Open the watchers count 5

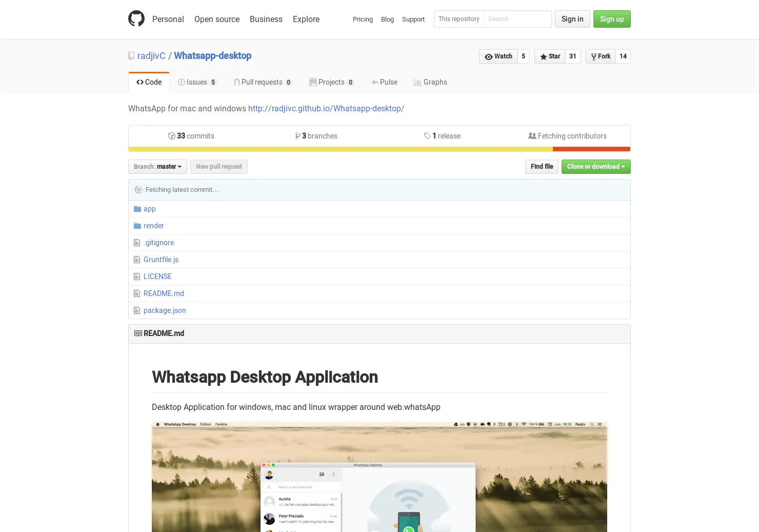[x=523, y=56]
